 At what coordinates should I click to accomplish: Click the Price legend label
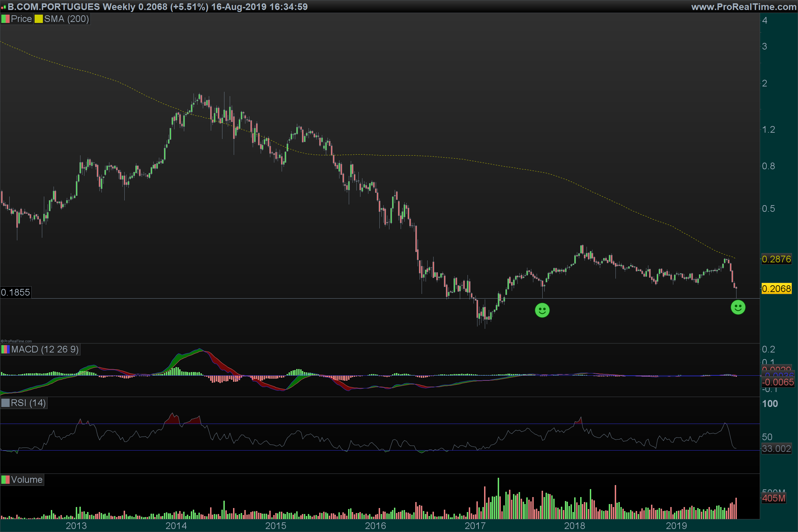tap(21, 19)
